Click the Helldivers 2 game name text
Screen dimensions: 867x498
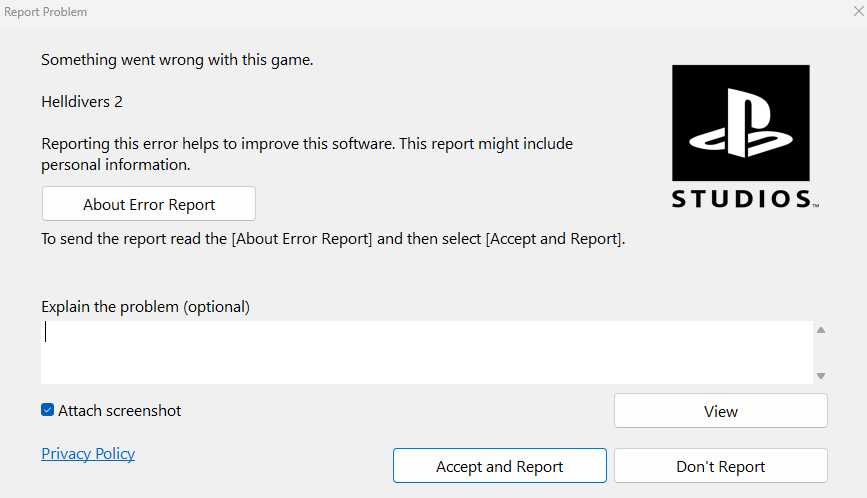click(82, 102)
